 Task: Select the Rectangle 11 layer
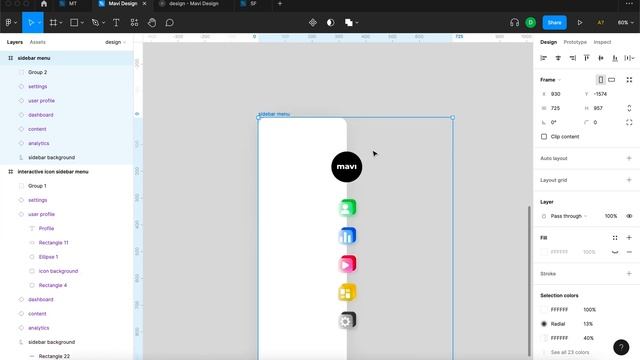pos(53,242)
